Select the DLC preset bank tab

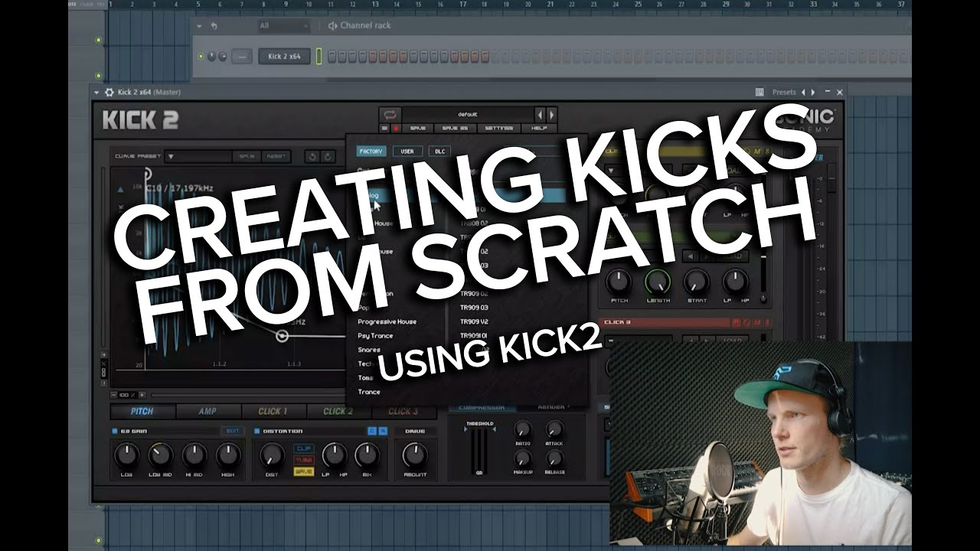point(439,152)
